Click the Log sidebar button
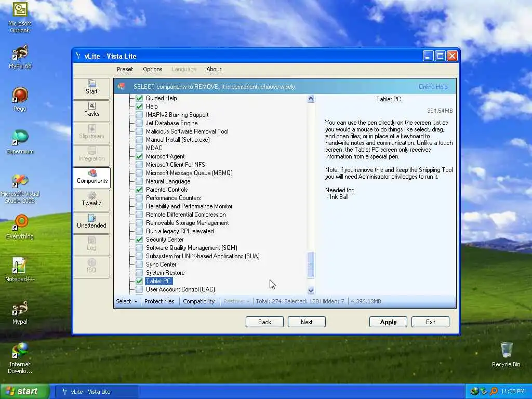532x399 pixels. pos(91,244)
